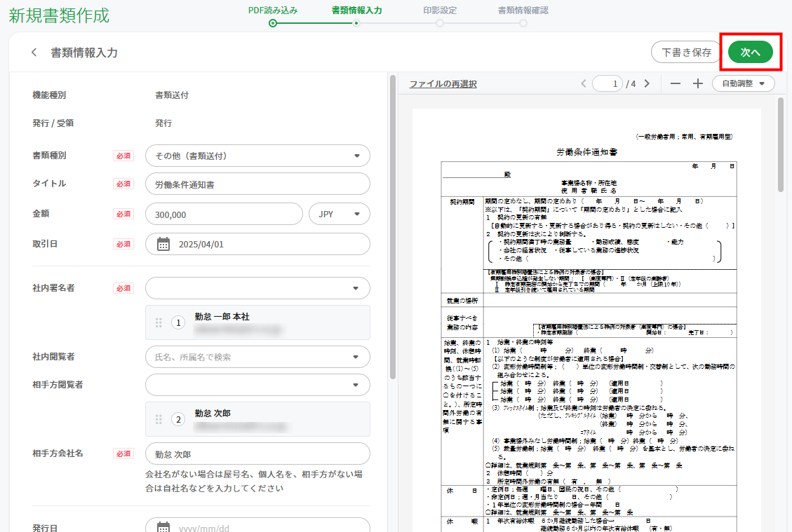792x532 pixels.
Task: Select signer entry 勤怠 一郎 本社
Action: 257,322
